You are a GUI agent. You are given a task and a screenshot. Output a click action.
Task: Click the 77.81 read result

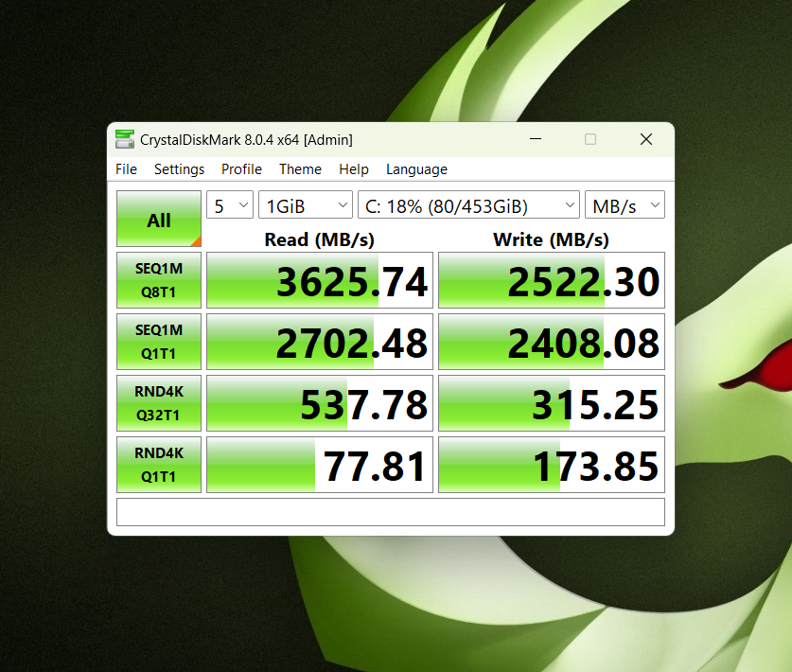(320, 465)
